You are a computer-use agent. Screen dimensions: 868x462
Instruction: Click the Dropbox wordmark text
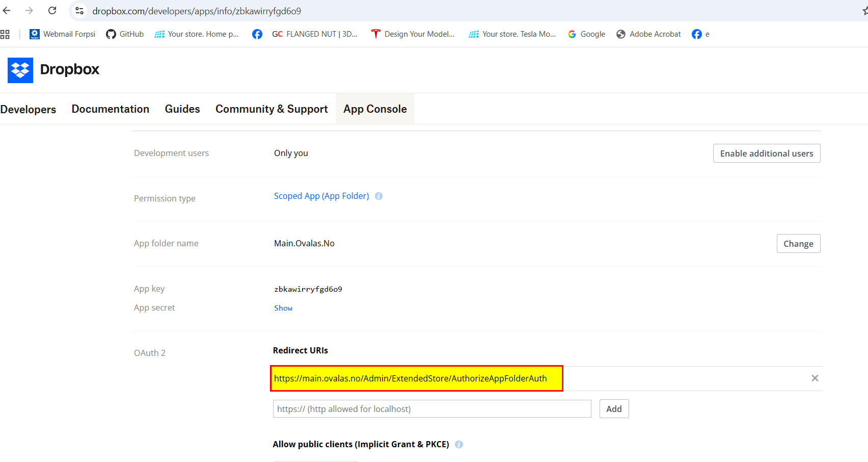coord(70,69)
